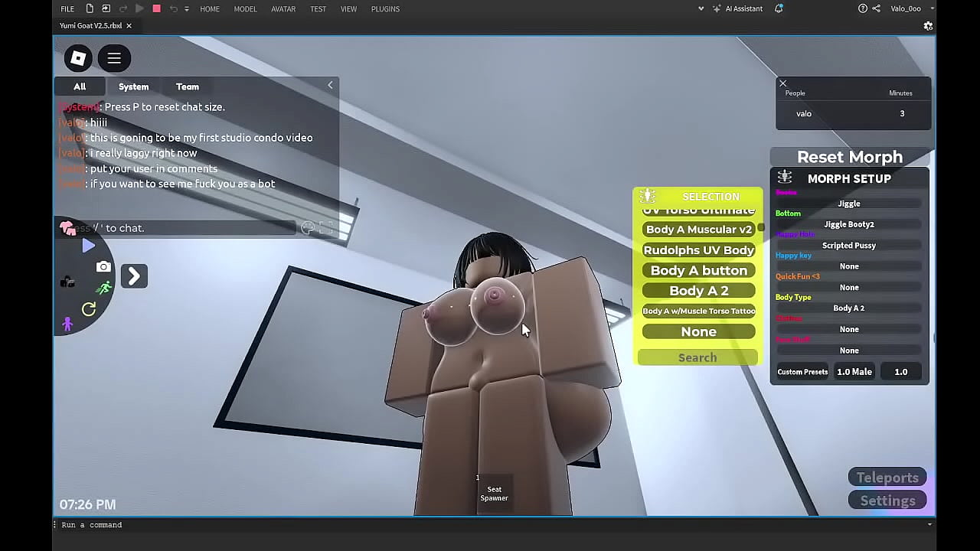Close the People and Minutes panel
Viewport: 980px width, 551px height.
[782, 83]
